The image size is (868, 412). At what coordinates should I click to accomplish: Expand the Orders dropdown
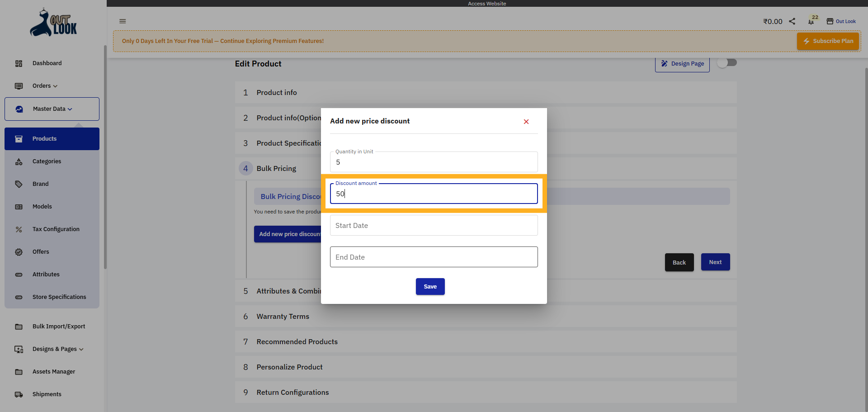click(44, 86)
